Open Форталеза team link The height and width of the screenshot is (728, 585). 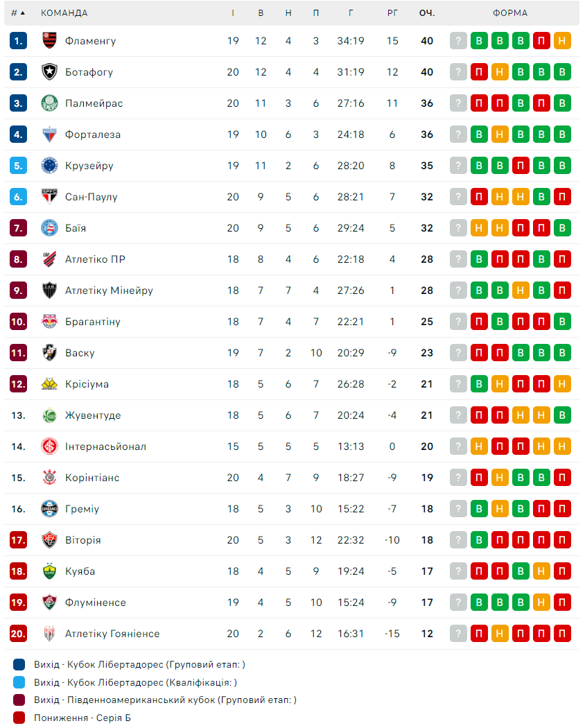pyautogui.click(x=93, y=135)
